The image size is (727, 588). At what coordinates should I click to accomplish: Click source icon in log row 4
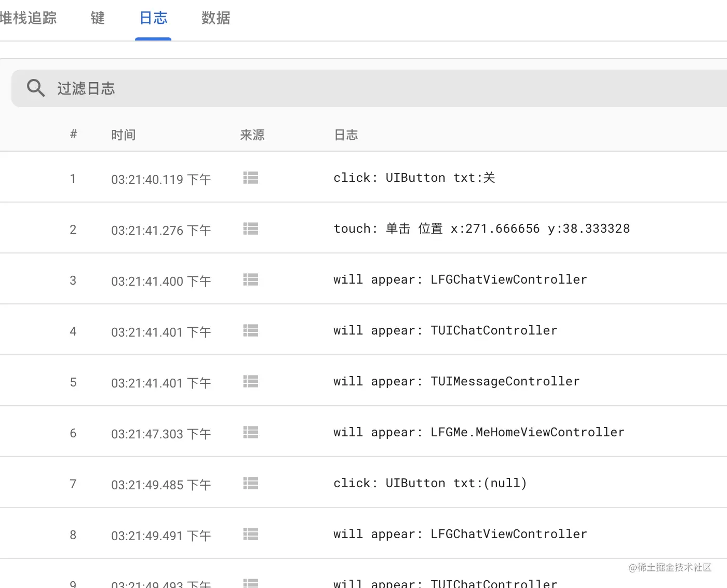pos(251,331)
